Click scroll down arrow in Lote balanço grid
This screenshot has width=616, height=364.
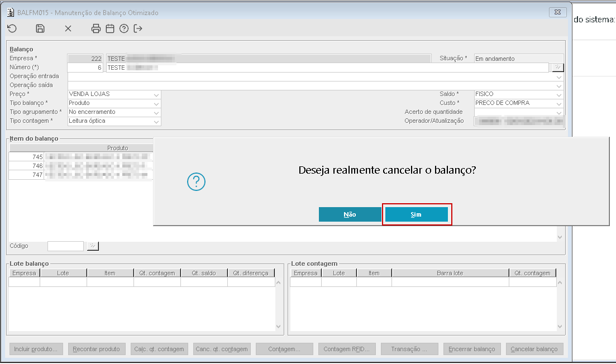pos(279,326)
